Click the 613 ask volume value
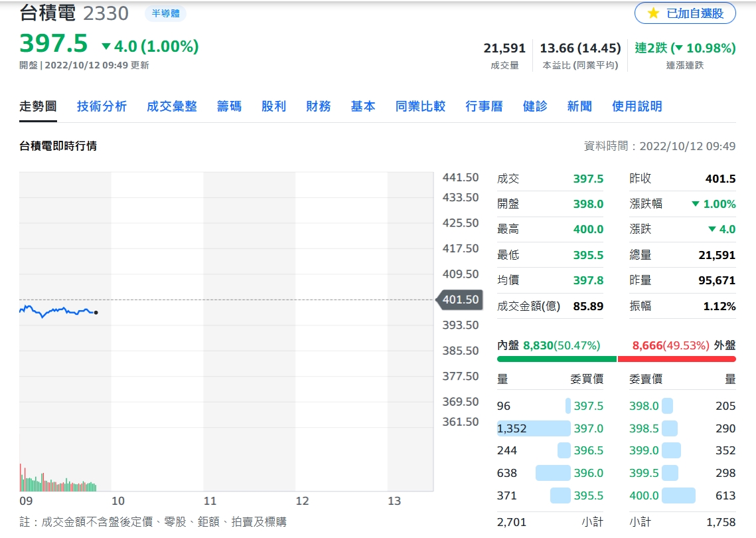Screen dimensions: 756x538 (725, 495)
